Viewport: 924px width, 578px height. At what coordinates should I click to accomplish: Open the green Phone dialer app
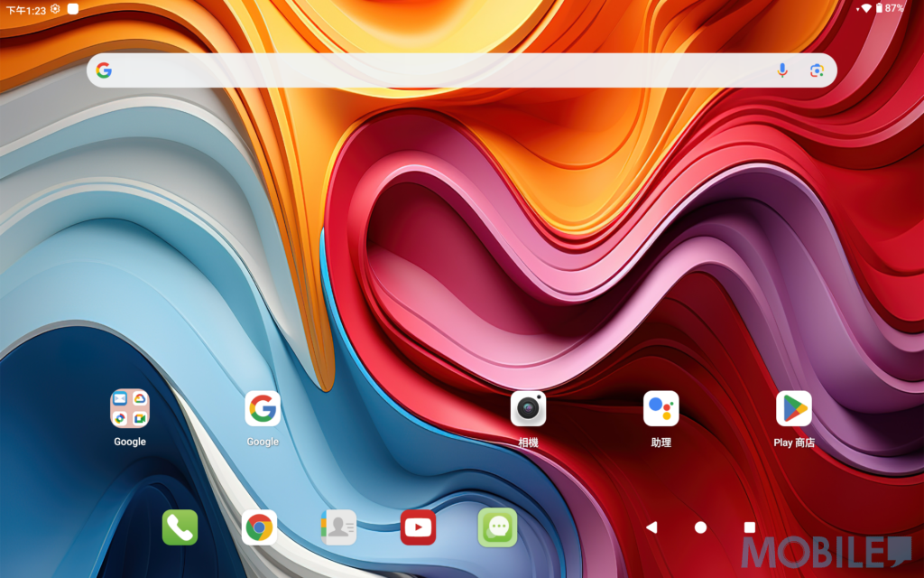(x=180, y=527)
